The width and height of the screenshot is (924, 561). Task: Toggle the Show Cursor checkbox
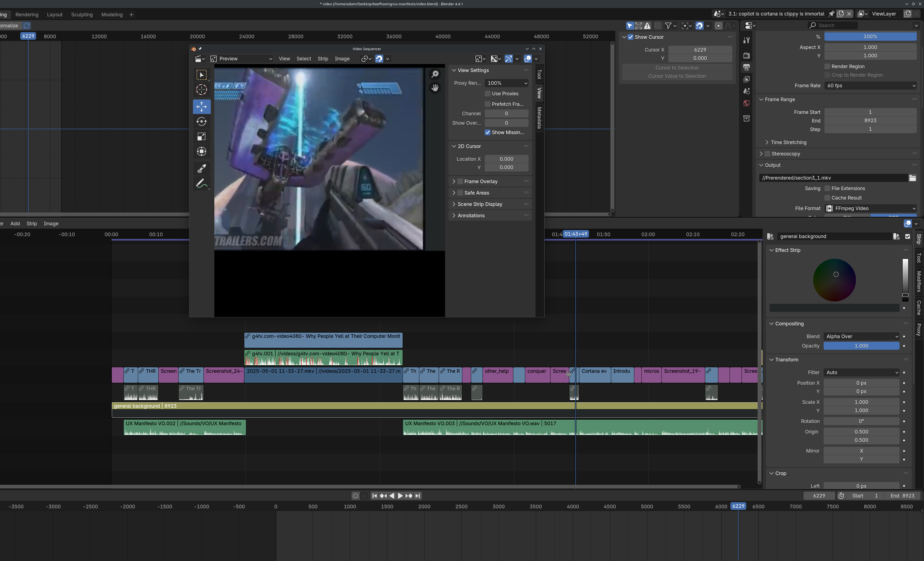(631, 37)
